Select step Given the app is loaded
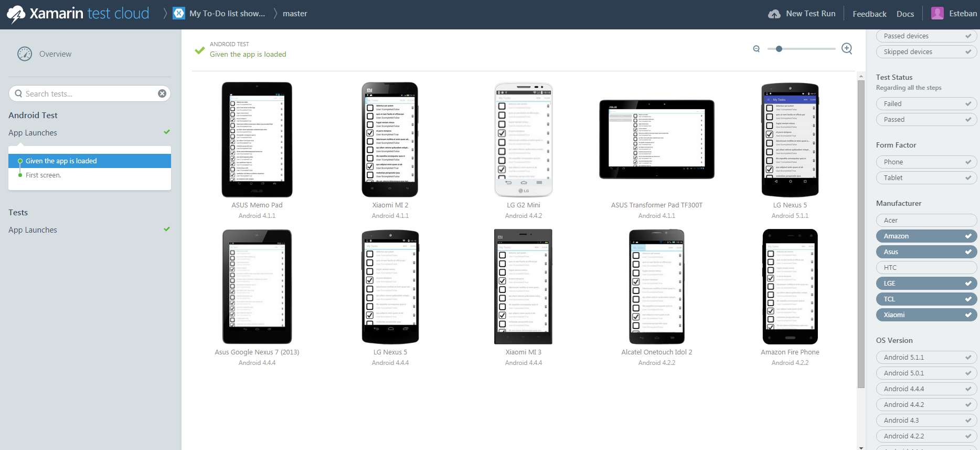 click(90, 161)
